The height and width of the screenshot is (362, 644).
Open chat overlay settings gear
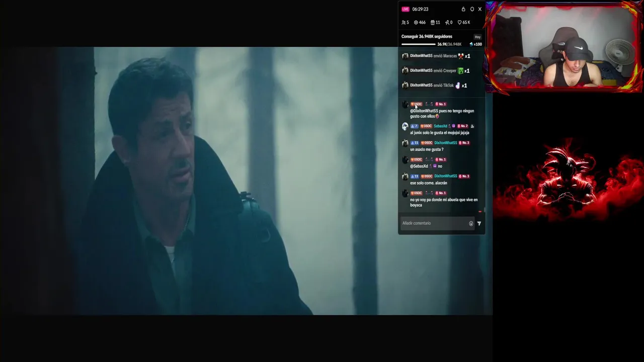coord(472,9)
